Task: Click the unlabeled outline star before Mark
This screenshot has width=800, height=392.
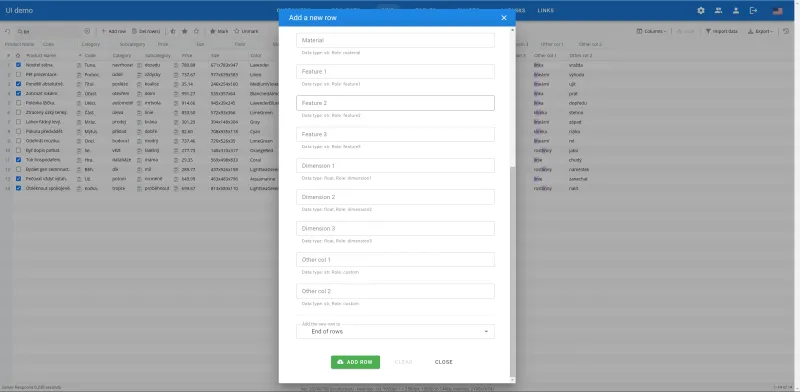Action: 196,31
